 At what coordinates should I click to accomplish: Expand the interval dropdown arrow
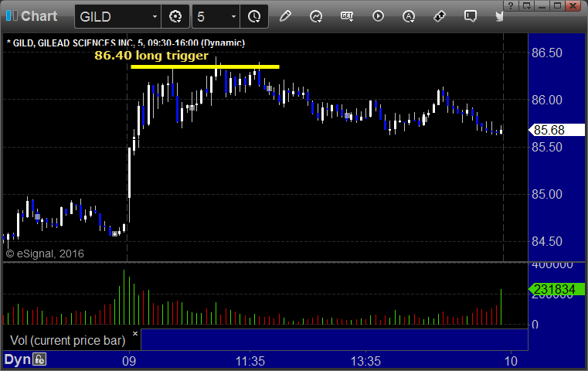click(233, 16)
